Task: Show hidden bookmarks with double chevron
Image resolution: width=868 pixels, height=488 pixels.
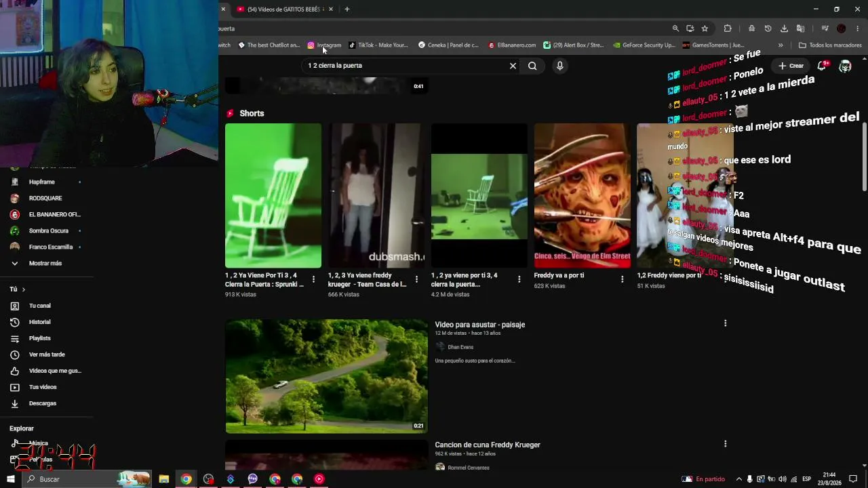Action: pos(781,45)
